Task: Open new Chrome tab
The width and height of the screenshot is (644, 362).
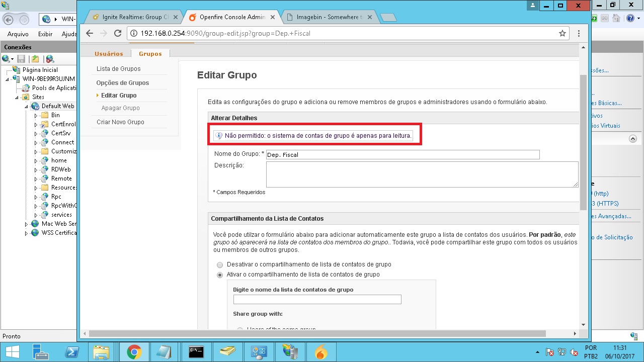Action: pos(388,18)
